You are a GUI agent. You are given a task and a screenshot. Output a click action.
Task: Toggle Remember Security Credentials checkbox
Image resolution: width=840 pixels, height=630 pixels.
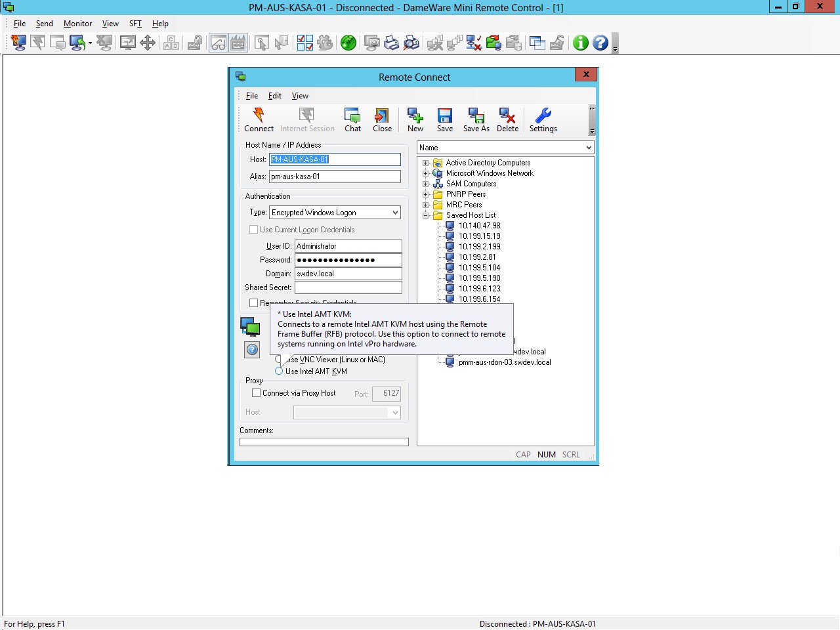(254, 303)
